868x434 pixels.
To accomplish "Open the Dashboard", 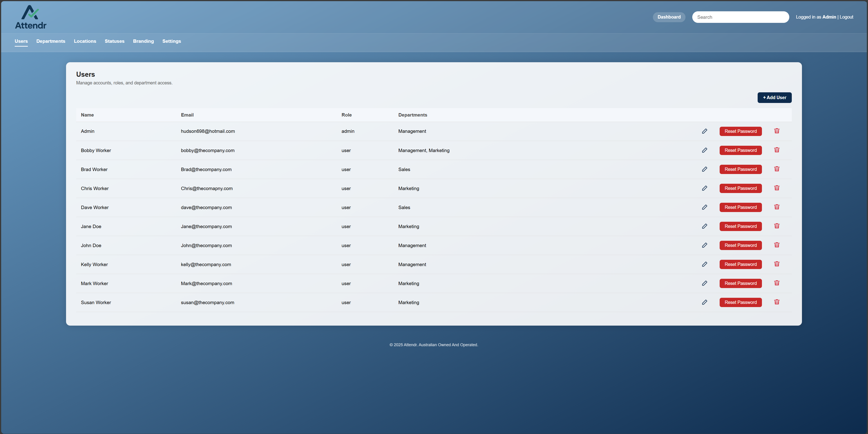I will tap(669, 17).
